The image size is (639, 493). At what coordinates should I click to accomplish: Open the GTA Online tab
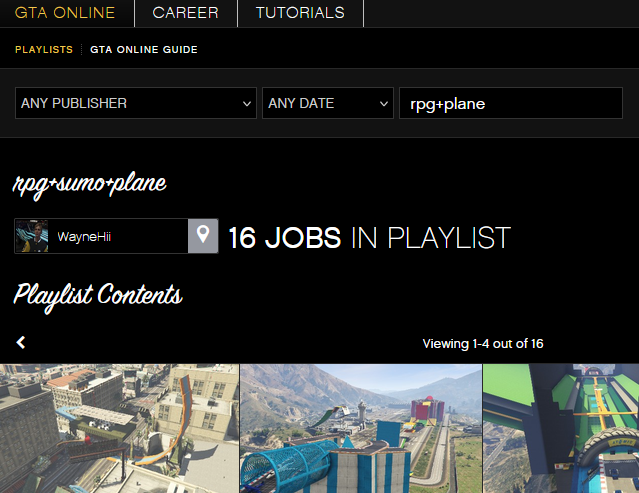click(65, 13)
